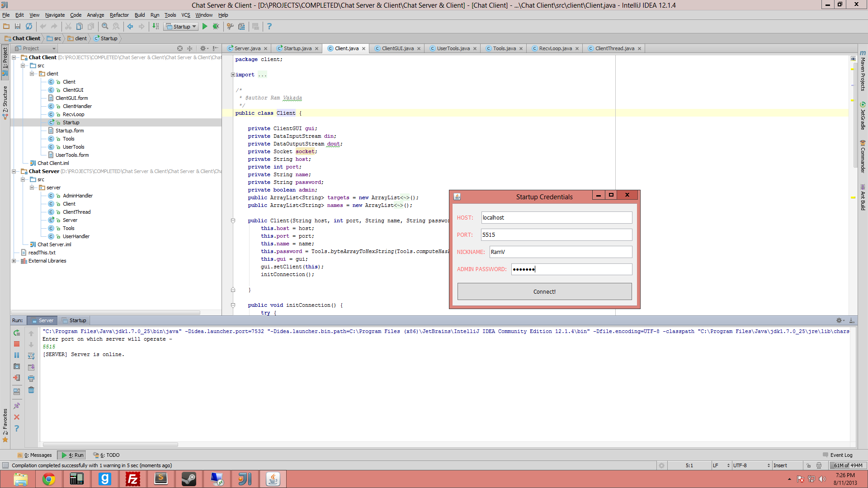Pin the Run tab

17,406
